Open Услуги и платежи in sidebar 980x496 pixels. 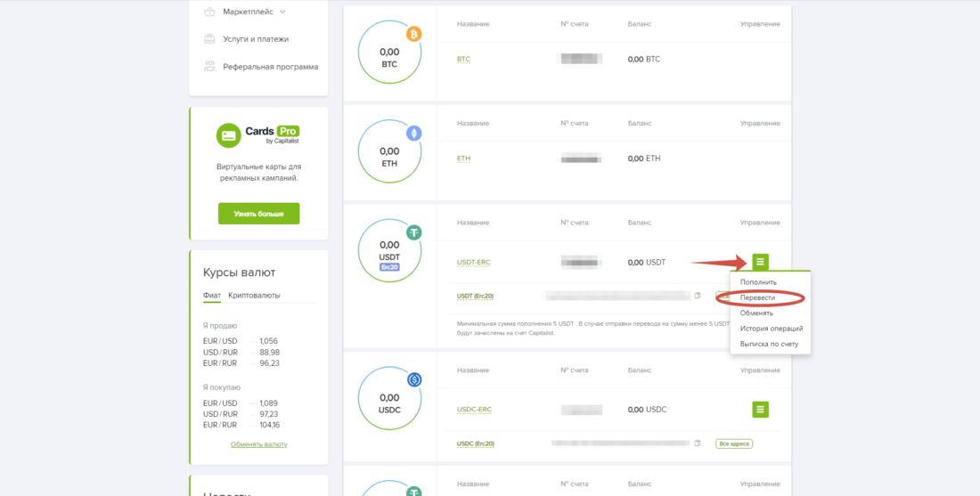[256, 38]
